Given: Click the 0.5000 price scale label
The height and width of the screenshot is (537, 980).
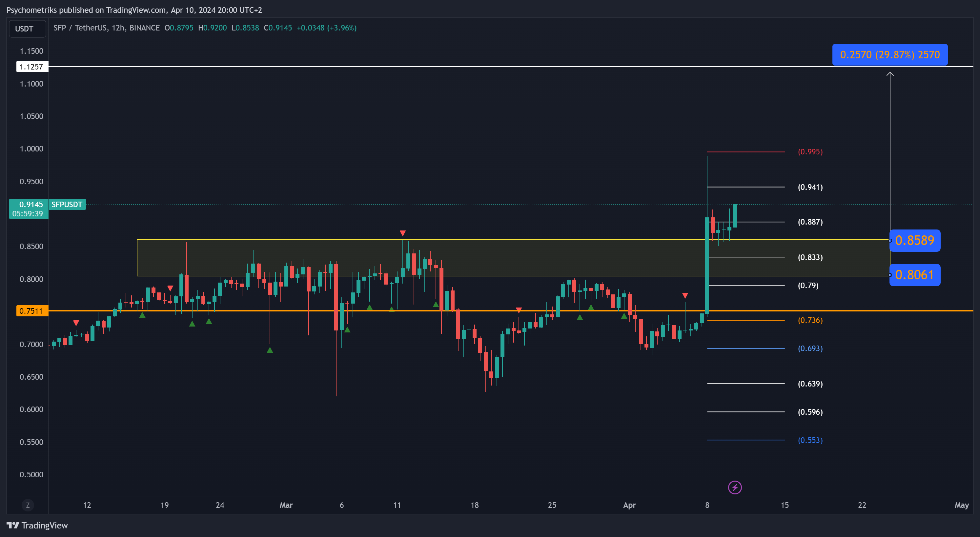Looking at the screenshot, I should click(31, 475).
